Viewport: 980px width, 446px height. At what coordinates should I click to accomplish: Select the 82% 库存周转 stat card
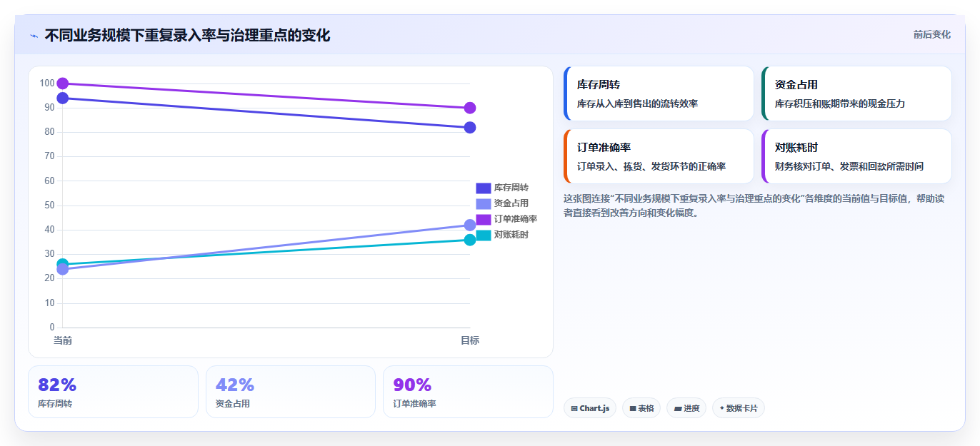[x=113, y=392]
